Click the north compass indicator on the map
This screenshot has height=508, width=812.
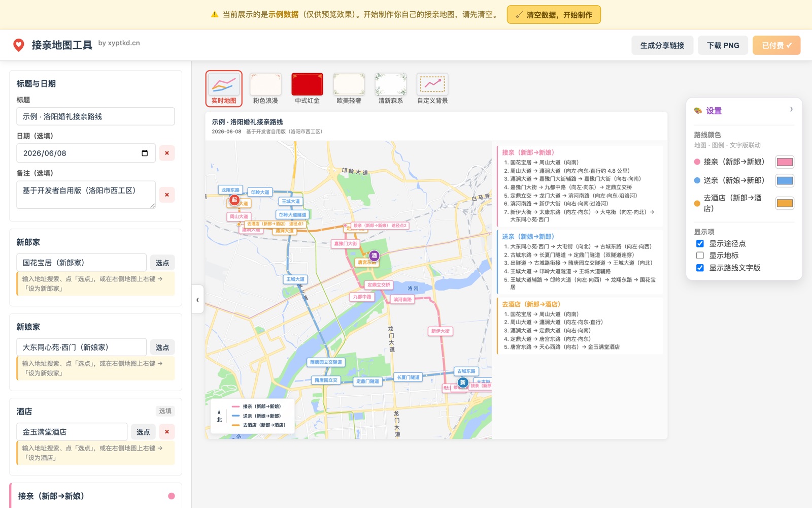[219, 416]
